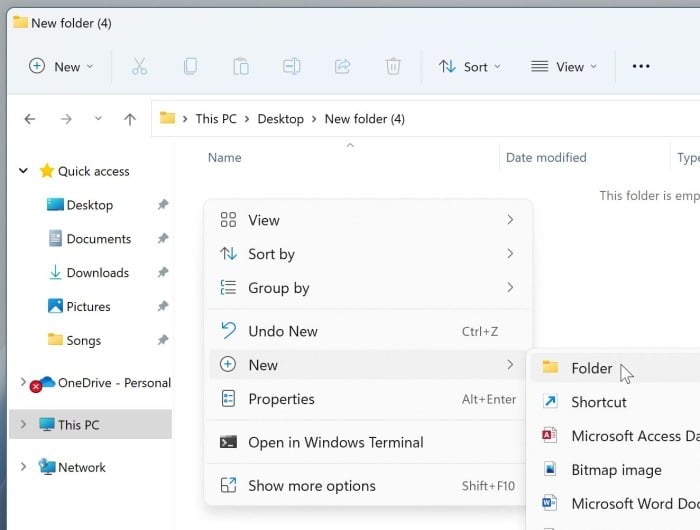
Task: Click the New folder (4) title folder icon
Action: [x=20, y=22]
